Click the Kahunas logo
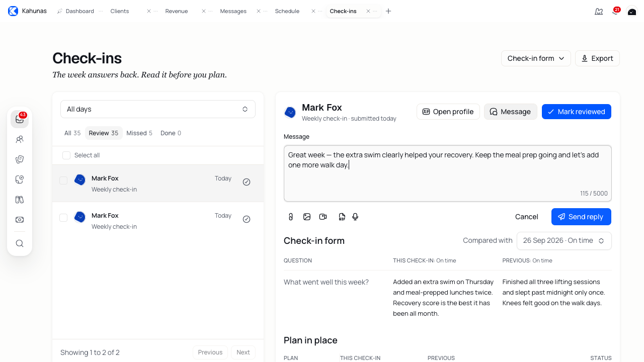 13,11
